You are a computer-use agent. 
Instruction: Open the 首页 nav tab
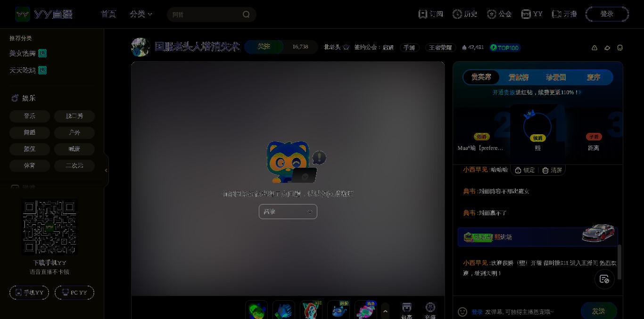click(108, 14)
